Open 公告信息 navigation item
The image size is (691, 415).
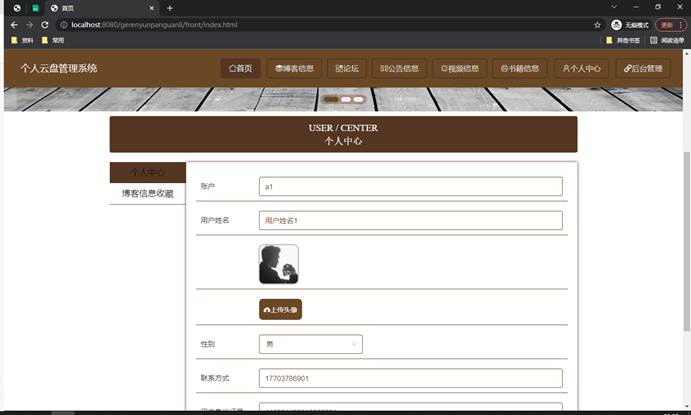tap(399, 68)
